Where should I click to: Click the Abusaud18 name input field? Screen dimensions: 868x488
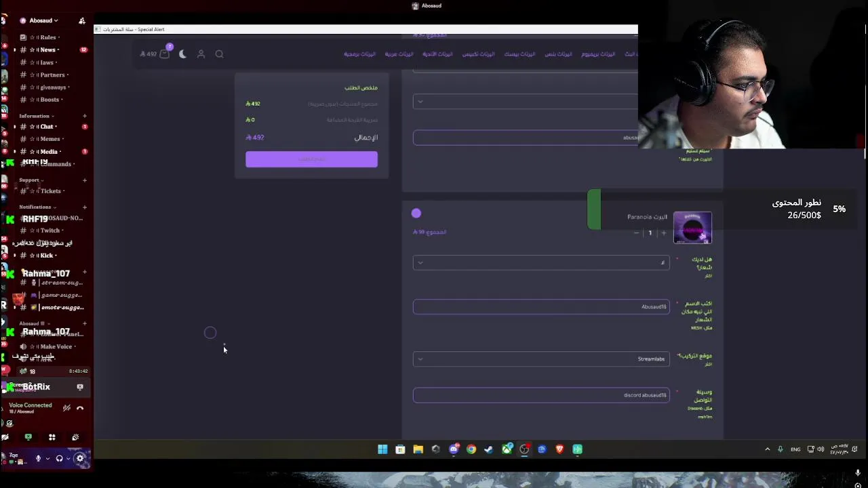(541, 307)
